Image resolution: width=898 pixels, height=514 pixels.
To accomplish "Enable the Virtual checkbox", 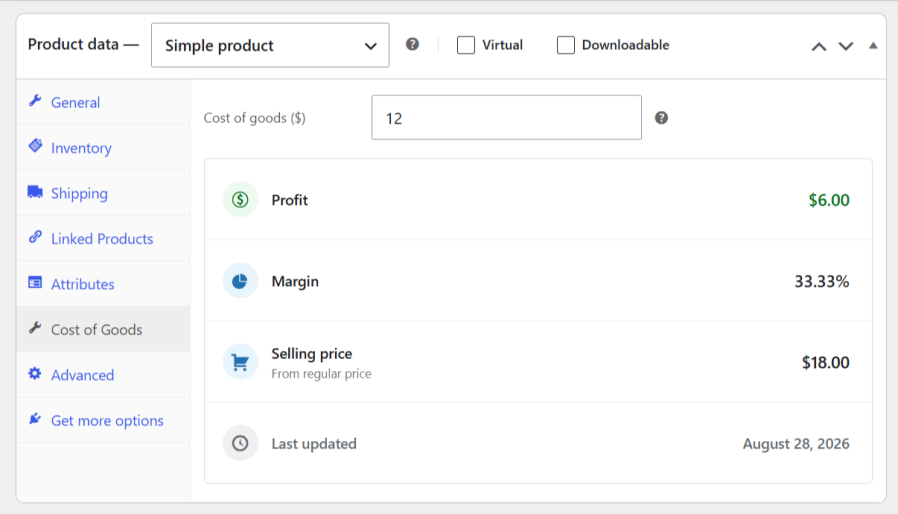I will point(466,45).
